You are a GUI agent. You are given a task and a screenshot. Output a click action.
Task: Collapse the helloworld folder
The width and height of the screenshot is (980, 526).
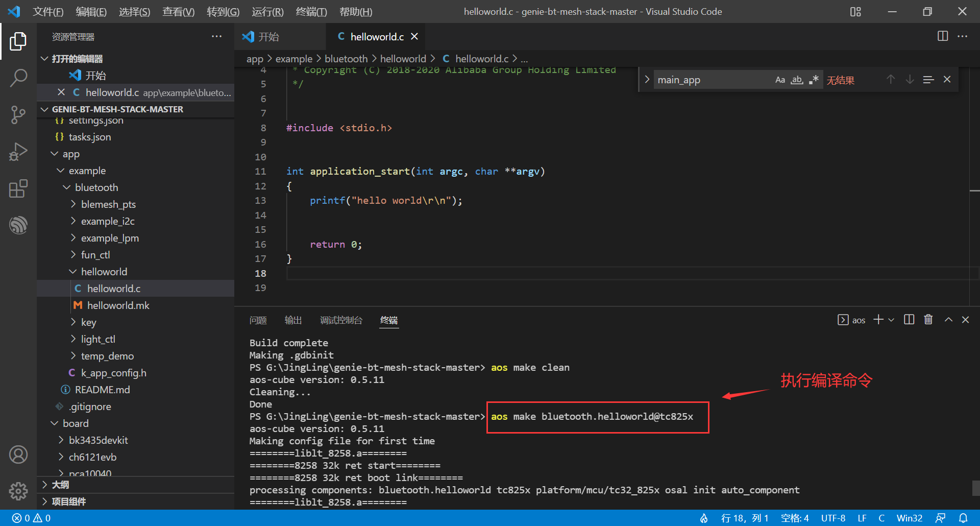pos(104,272)
